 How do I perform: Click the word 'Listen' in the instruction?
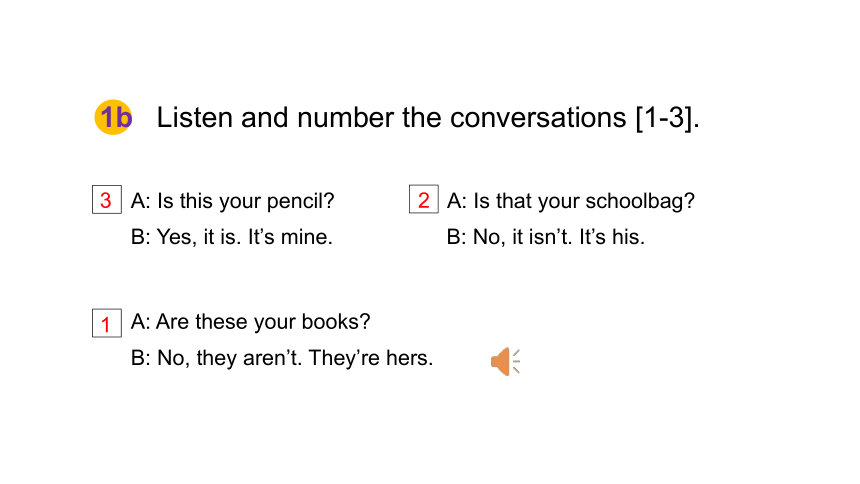pos(195,117)
